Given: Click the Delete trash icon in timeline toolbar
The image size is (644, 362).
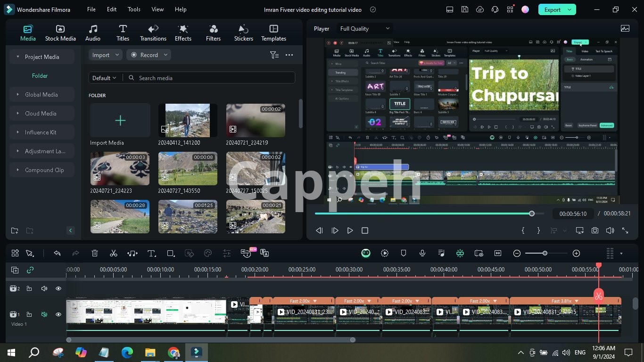Looking at the screenshot, I should (95, 254).
